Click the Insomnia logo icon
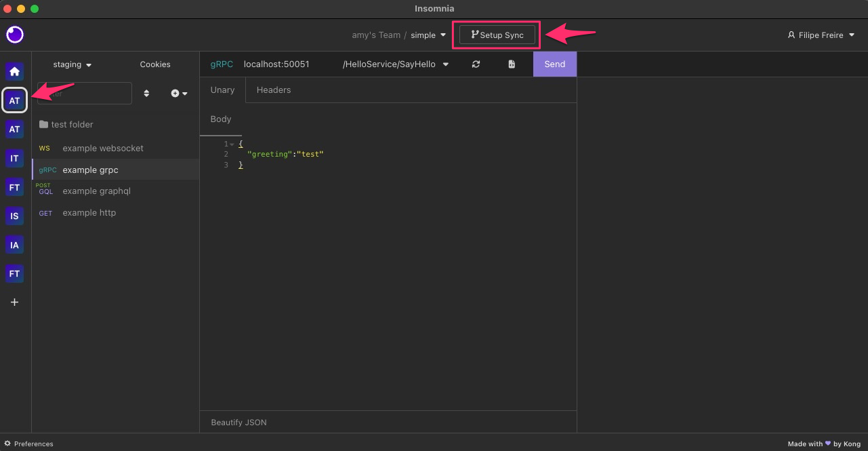 [15, 35]
